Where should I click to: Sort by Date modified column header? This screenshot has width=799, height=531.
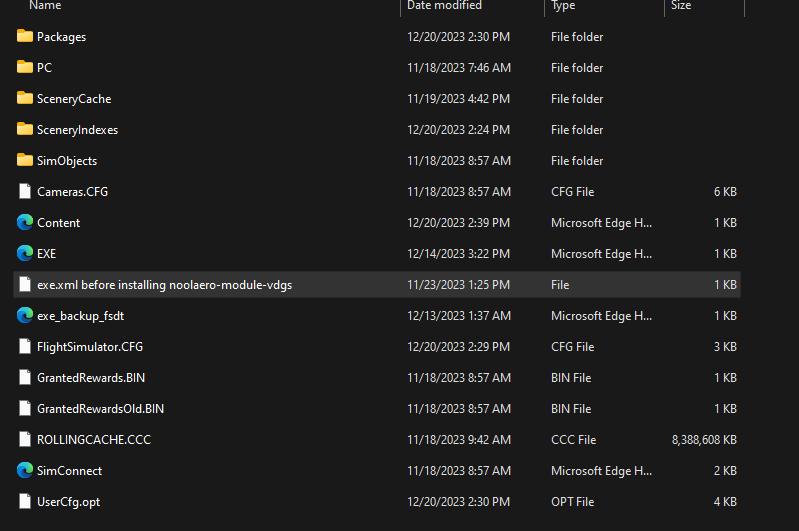(444, 6)
